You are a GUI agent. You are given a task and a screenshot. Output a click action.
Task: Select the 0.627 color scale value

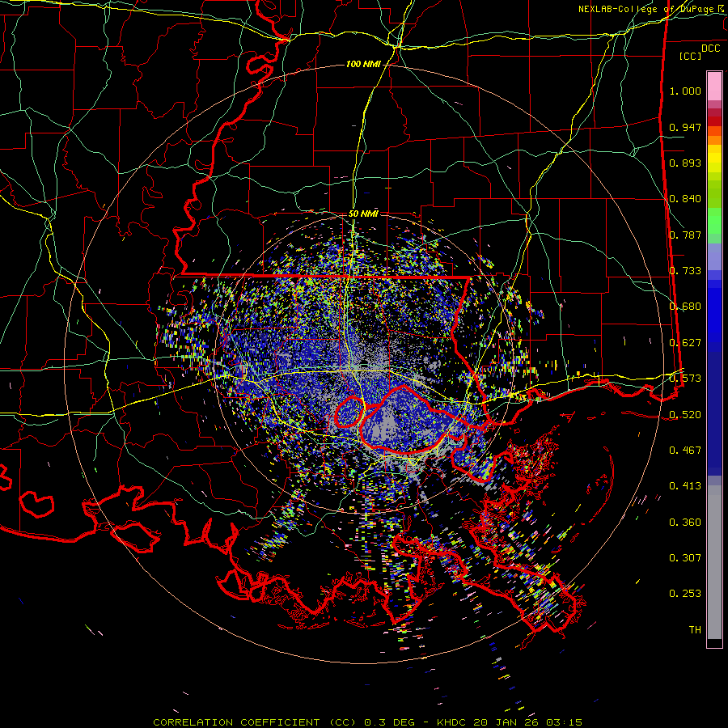(685, 343)
